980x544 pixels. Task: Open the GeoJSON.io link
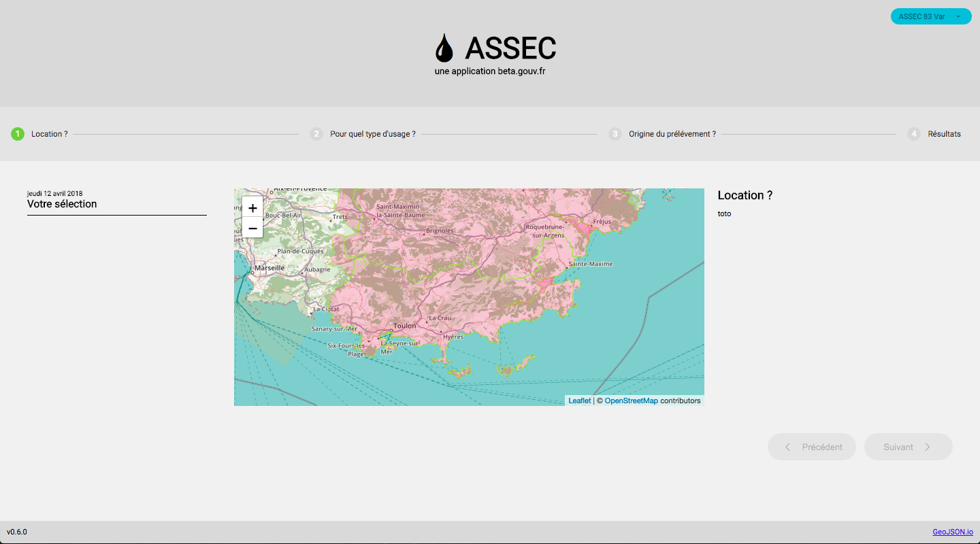click(x=952, y=532)
